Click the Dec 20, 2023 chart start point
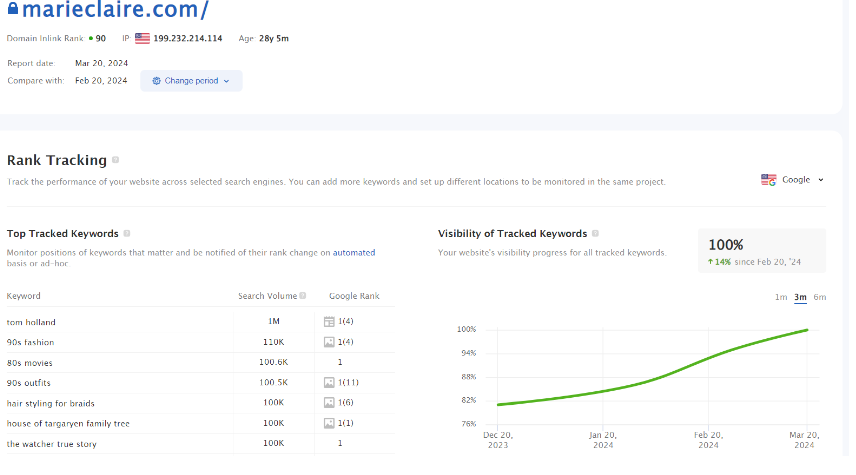Image resolution: width=856 pixels, height=475 pixels. (x=498, y=405)
